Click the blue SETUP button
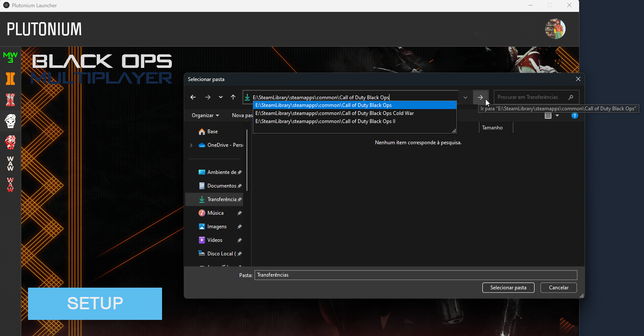The width and height of the screenshot is (644, 336). point(95,304)
